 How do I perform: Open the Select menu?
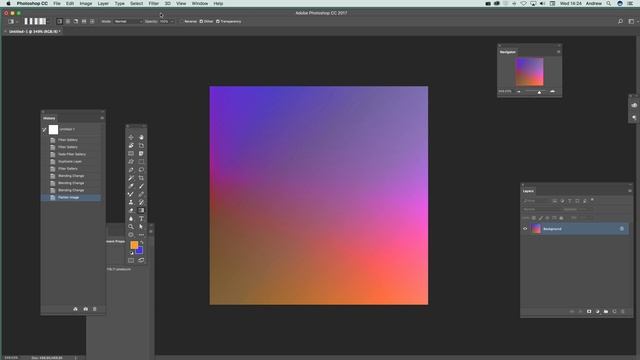(137, 3)
